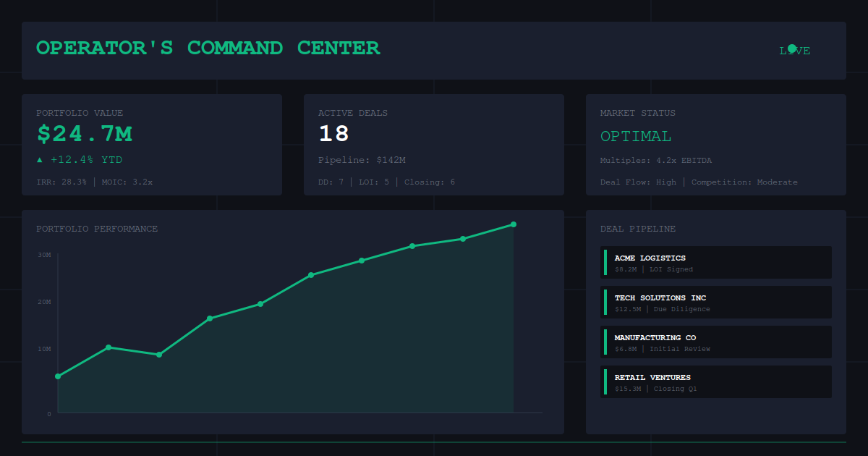
Task: Click the Active Deals count 18
Action: coord(334,133)
